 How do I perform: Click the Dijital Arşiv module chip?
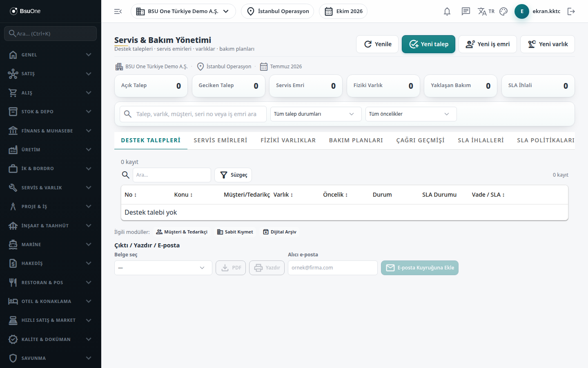pyautogui.click(x=280, y=232)
